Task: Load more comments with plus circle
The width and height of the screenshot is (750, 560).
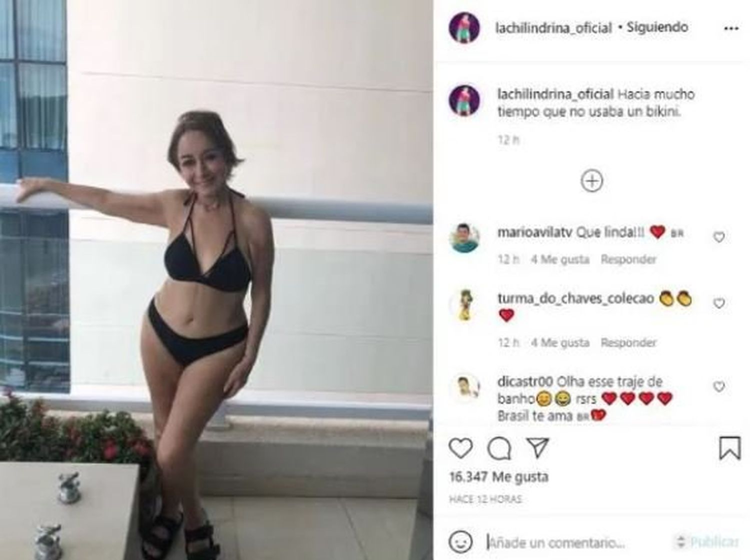Action: tap(592, 181)
